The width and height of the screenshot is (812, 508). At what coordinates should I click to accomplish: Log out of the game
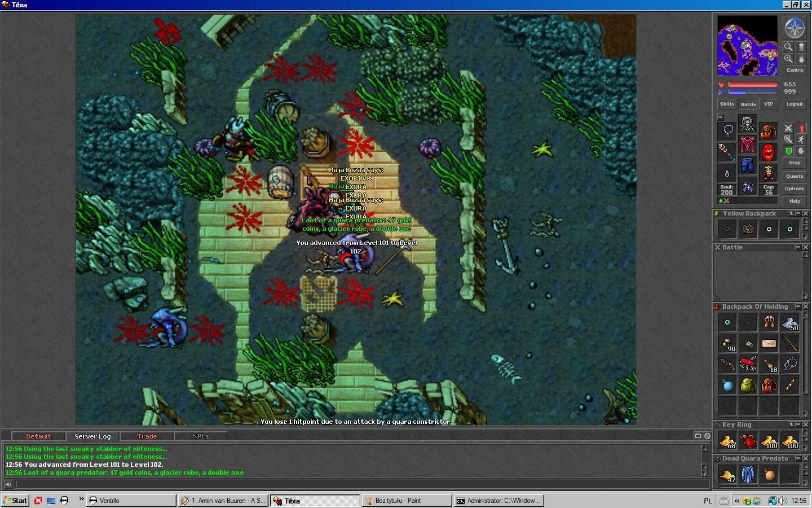[795, 104]
